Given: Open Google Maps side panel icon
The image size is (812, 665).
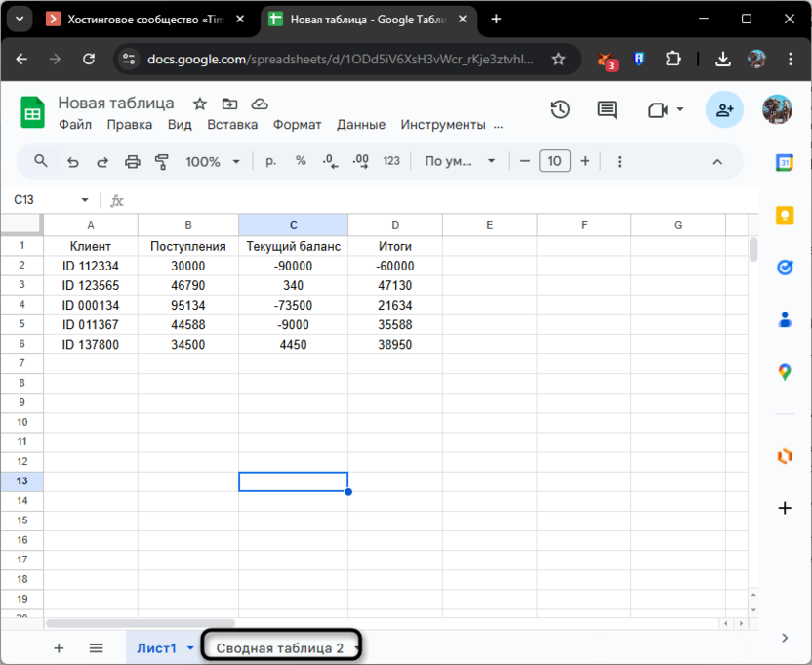Looking at the screenshot, I should (x=784, y=372).
